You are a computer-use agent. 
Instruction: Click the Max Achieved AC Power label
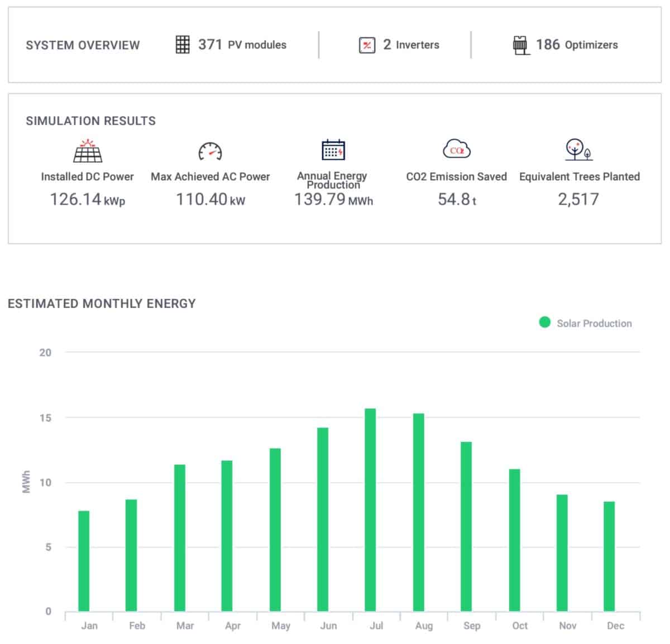[x=210, y=176]
